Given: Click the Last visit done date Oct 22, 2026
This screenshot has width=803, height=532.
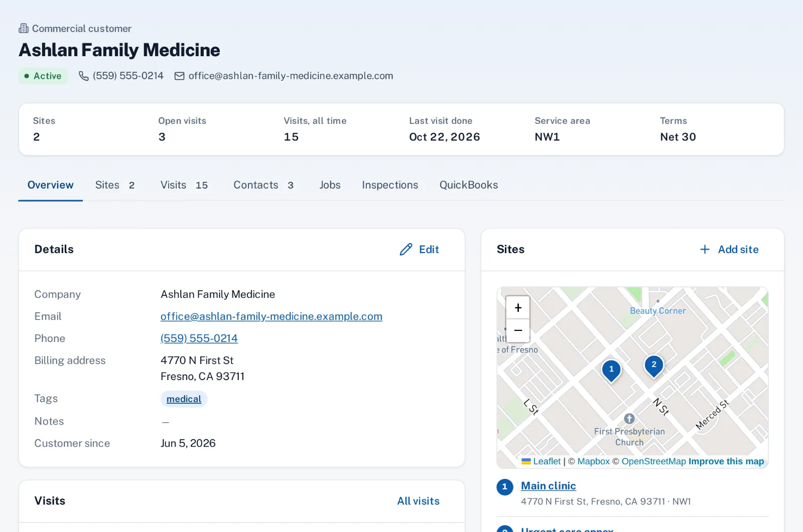Looking at the screenshot, I should 444,137.
